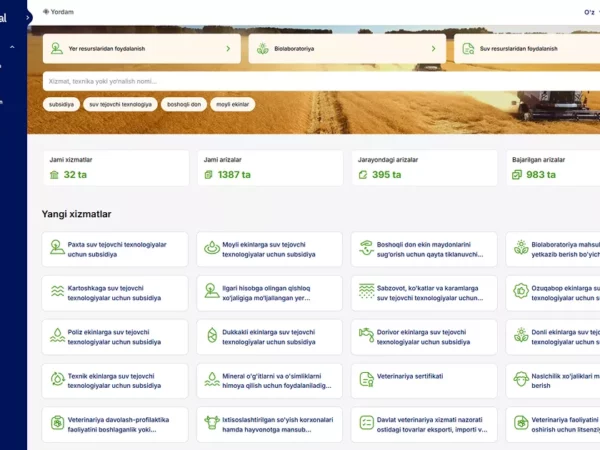Viewport: 600px width, 450px height.
Task: Click the Biolaboratoriya category icon
Action: click(262, 48)
